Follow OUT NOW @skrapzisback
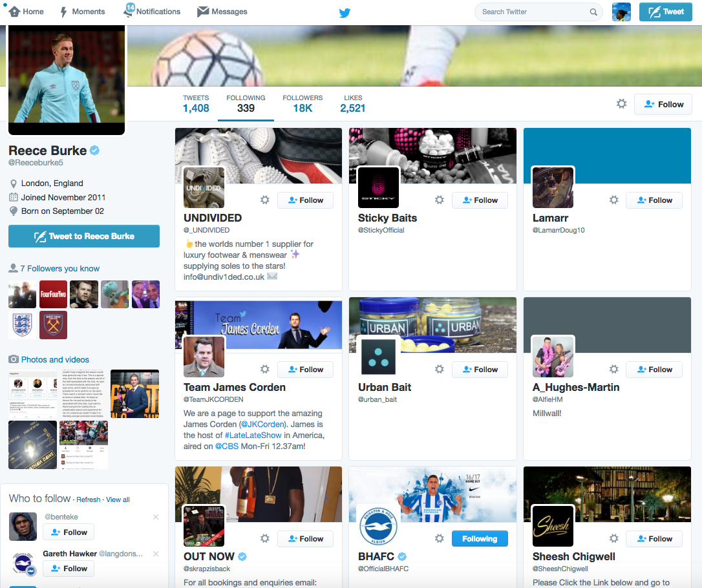Viewport: 702px width, 588px height. (305, 539)
